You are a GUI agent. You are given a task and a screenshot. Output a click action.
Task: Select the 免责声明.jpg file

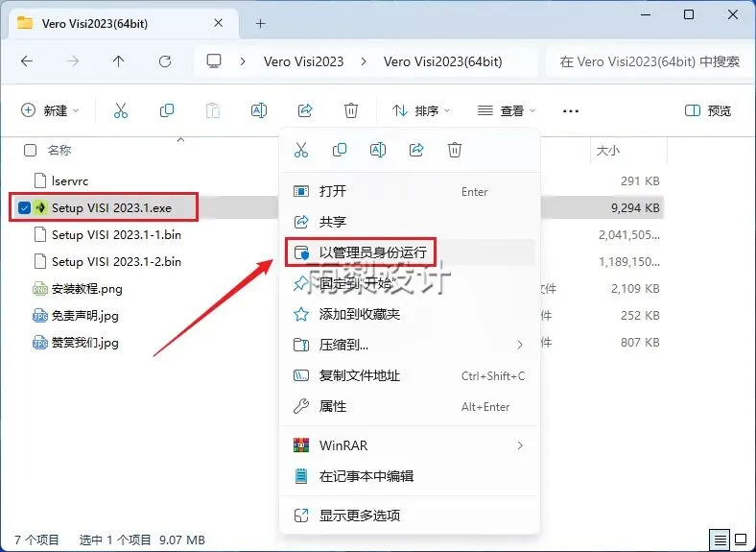tap(84, 316)
